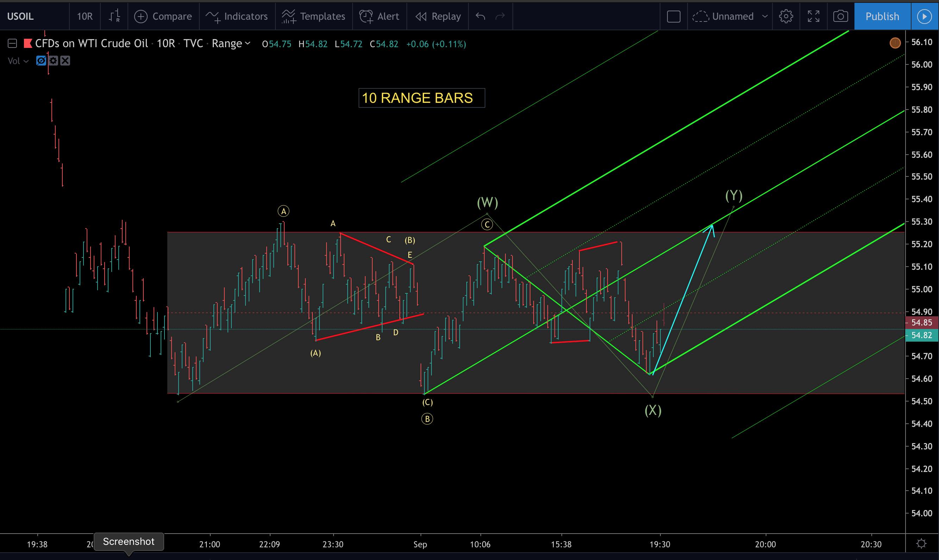Viewport: 939px width, 560px height.
Task: Select the (Y) wave label
Action: point(734,195)
